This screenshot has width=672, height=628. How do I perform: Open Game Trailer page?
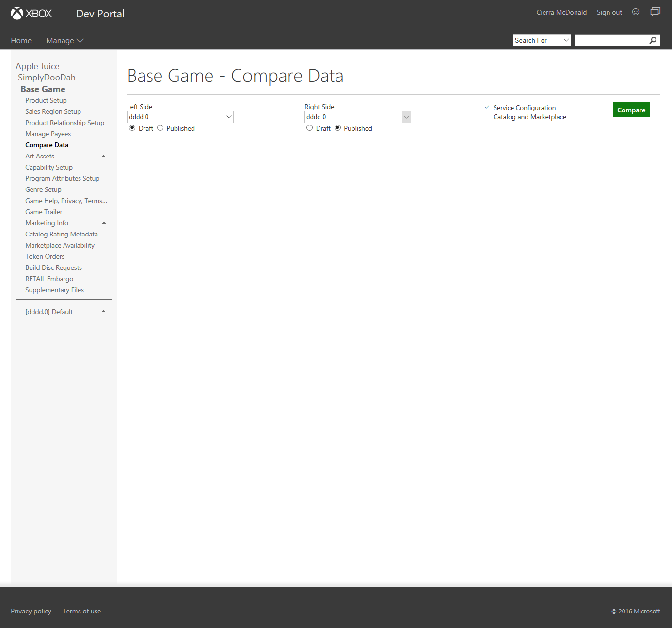tap(44, 212)
